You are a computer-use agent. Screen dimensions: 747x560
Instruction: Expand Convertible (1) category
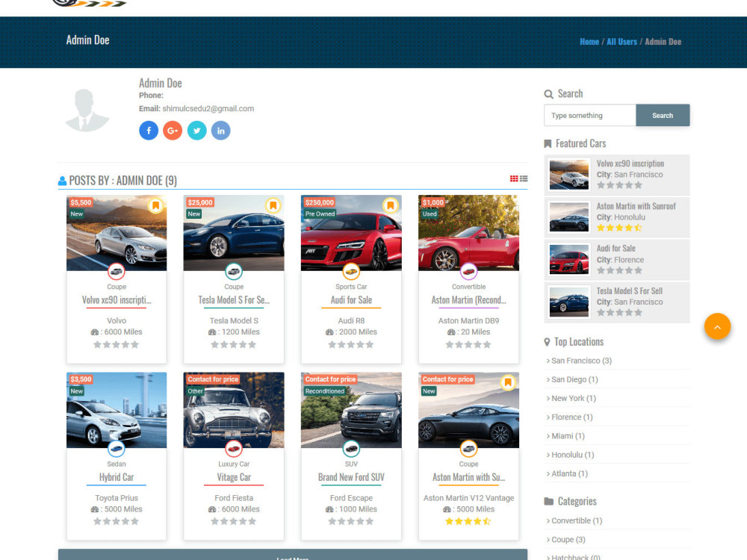coord(577,520)
